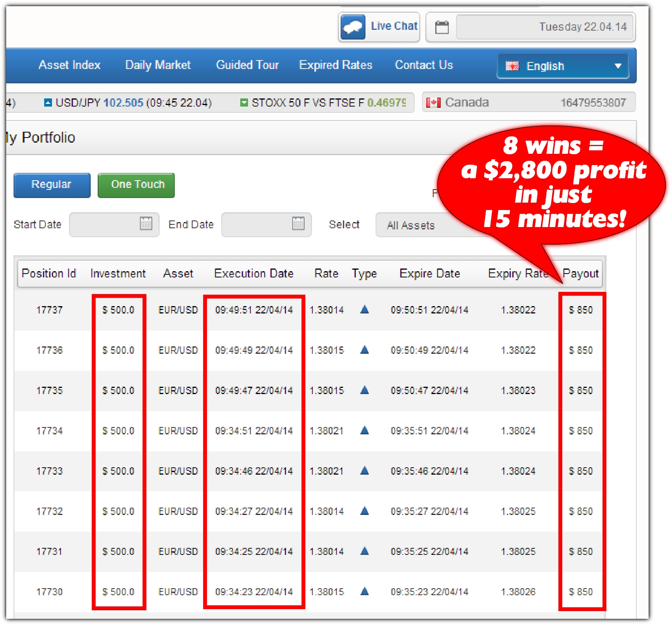
Task: Click the up-arrow type icon for position 17737
Action: click(x=364, y=309)
